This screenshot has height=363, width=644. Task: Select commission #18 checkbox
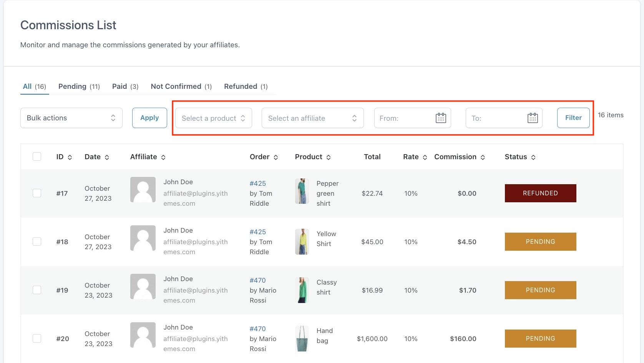click(x=37, y=241)
